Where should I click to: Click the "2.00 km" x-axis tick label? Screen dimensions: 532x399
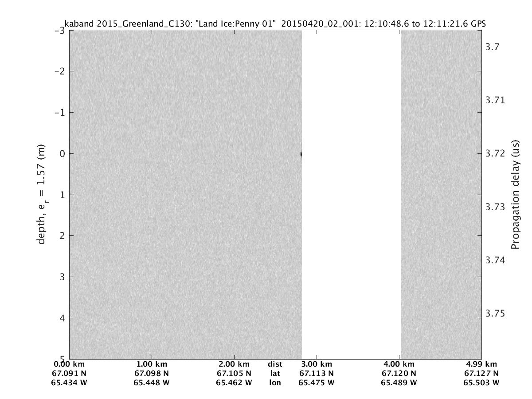coord(234,364)
